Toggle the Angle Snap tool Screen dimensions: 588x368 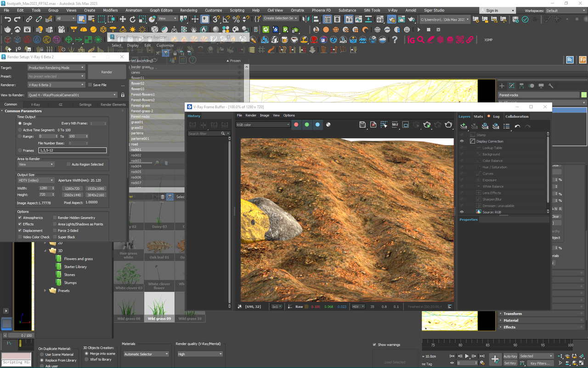[x=226, y=19]
